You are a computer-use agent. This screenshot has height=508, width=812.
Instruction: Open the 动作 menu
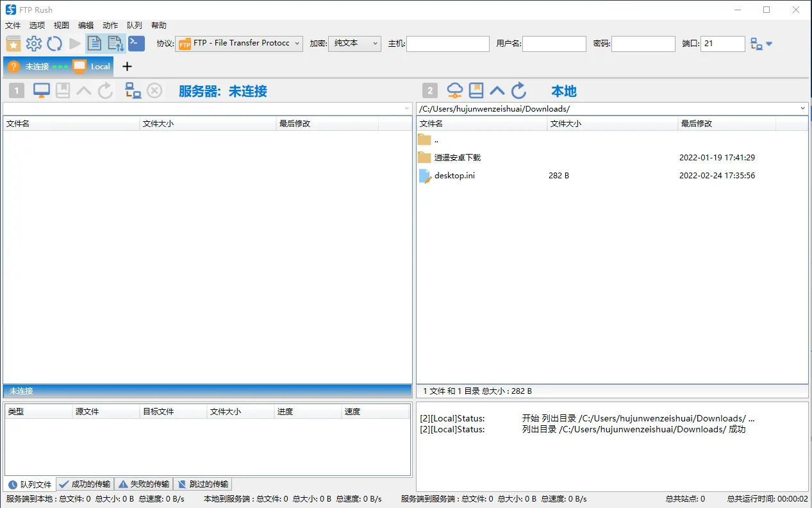[x=110, y=25]
